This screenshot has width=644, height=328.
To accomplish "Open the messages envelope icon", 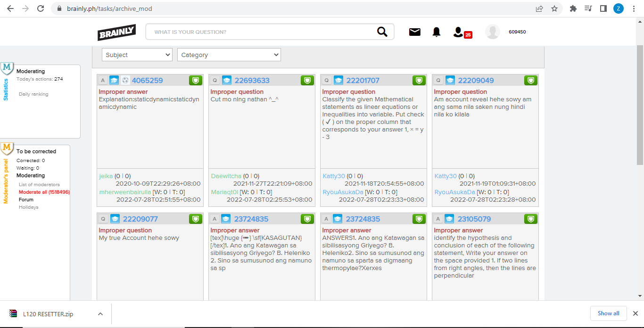I will coord(415,32).
